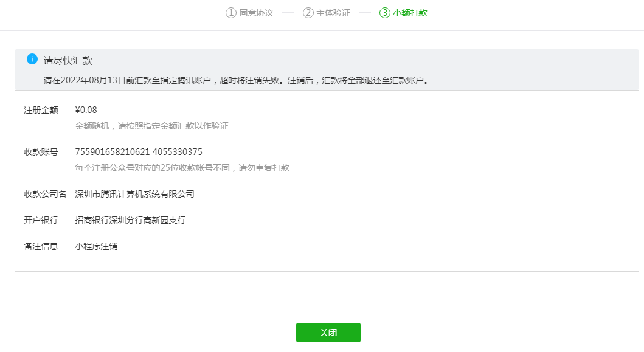Click the step 1 circle number icon
Image resolution: width=644 pixels, height=352 pixels.
pos(230,13)
